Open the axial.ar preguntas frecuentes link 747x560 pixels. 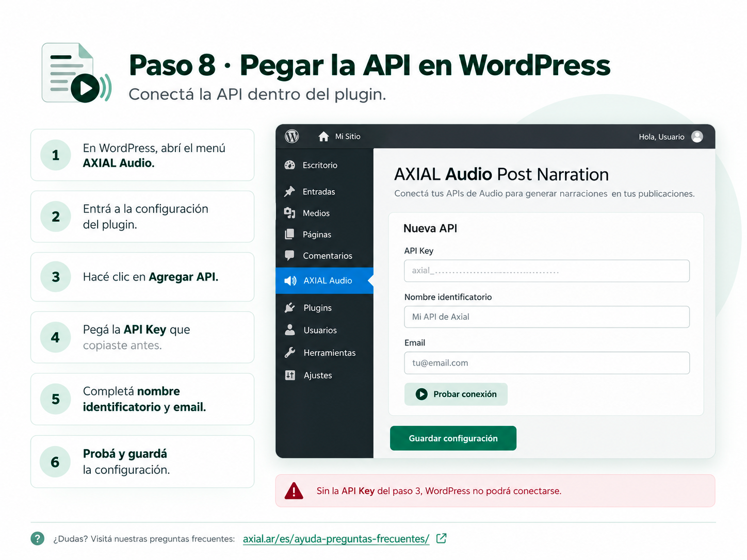click(336, 539)
